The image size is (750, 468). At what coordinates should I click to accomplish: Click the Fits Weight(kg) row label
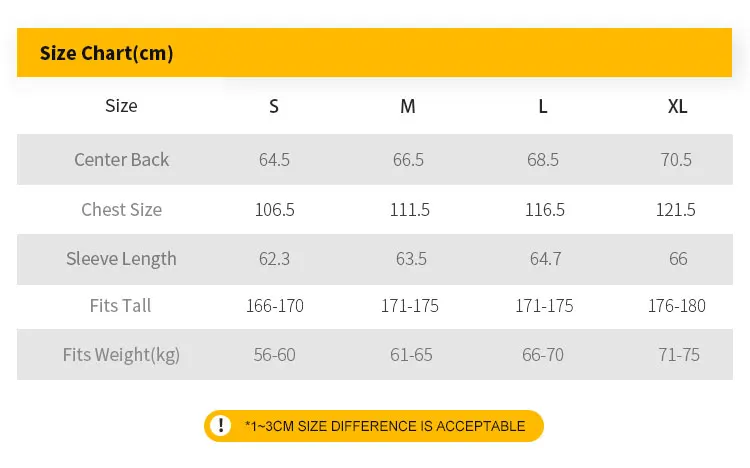click(122, 354)
